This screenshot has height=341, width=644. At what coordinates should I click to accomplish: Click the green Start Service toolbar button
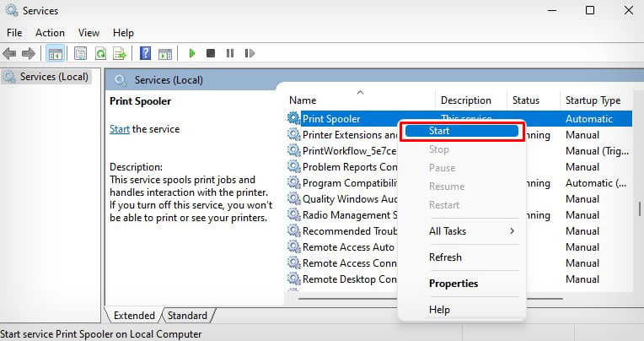click(192, 53)
